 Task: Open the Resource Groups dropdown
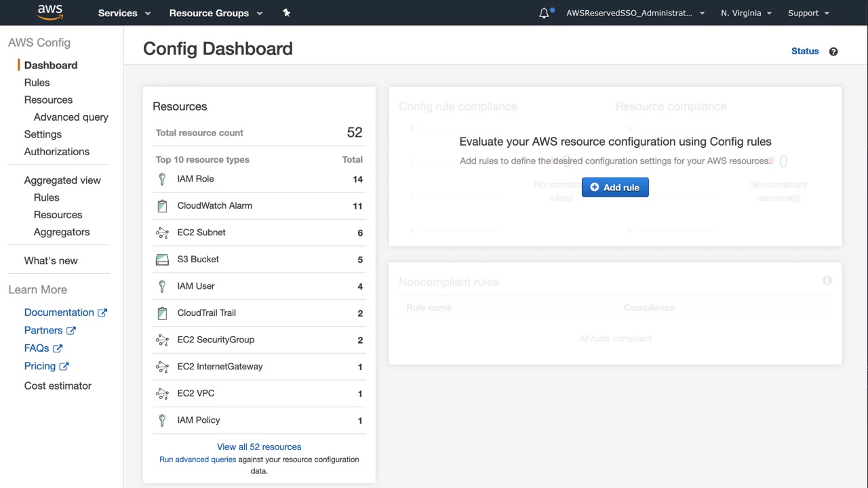pos(215,13)
